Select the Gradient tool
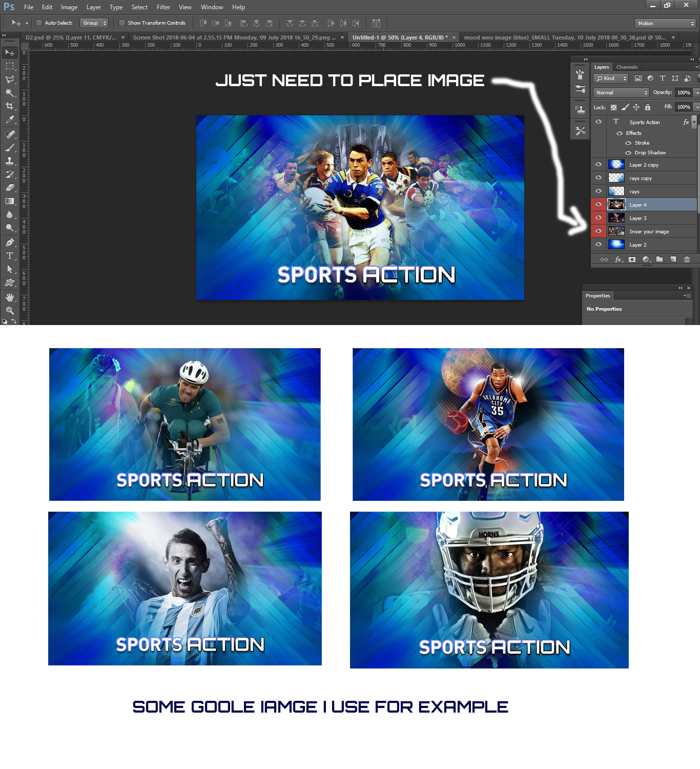Screen dimensions: 700x769 10,201
